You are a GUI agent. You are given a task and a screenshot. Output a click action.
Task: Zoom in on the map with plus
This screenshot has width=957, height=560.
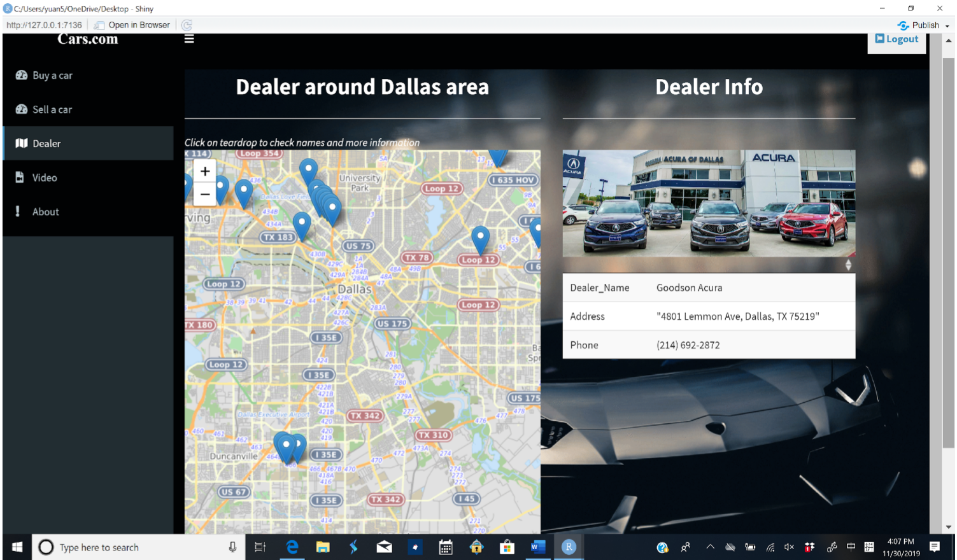(205, 171)
